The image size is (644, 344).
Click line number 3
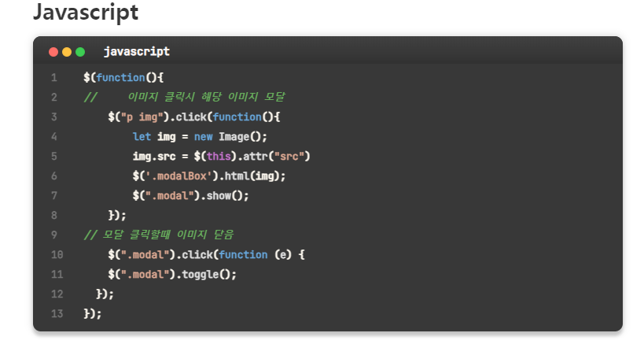click(x=53, y=117)
